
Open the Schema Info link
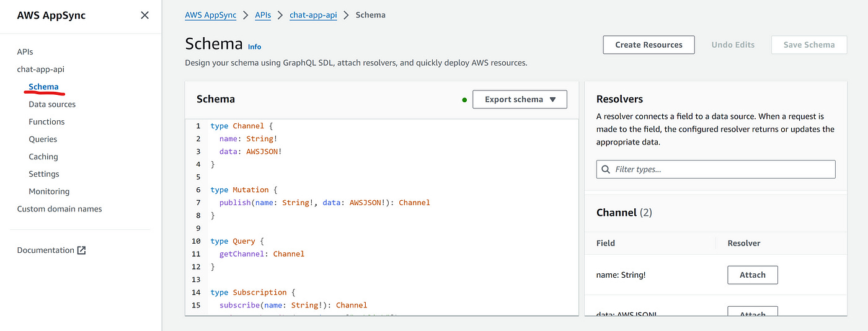point(255,46)
